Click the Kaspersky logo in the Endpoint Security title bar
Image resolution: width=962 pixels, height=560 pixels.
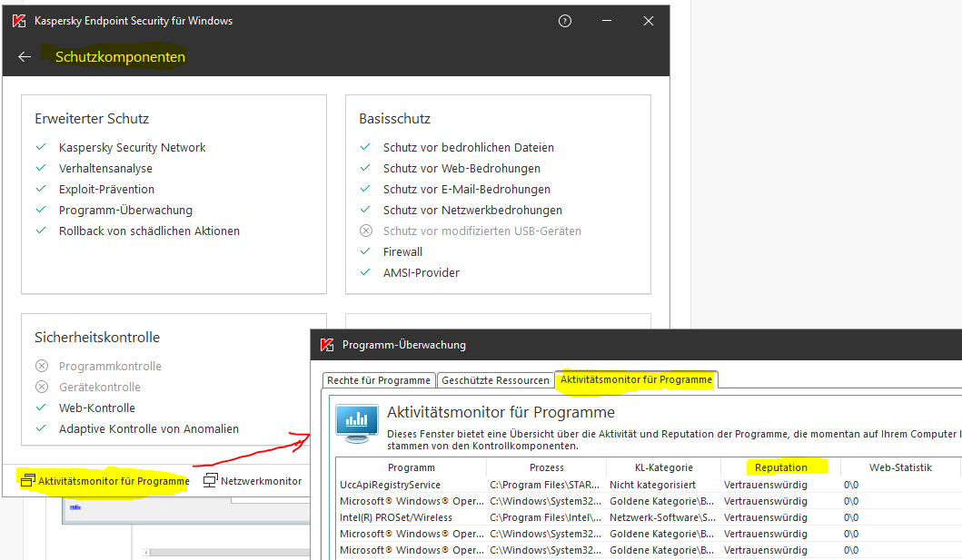coord(19,21)
